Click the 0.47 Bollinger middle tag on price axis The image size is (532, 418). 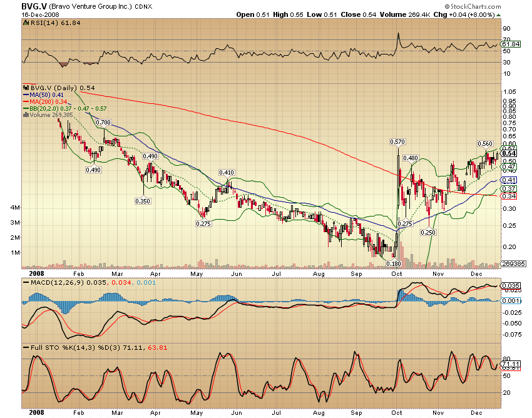point(509,166)
